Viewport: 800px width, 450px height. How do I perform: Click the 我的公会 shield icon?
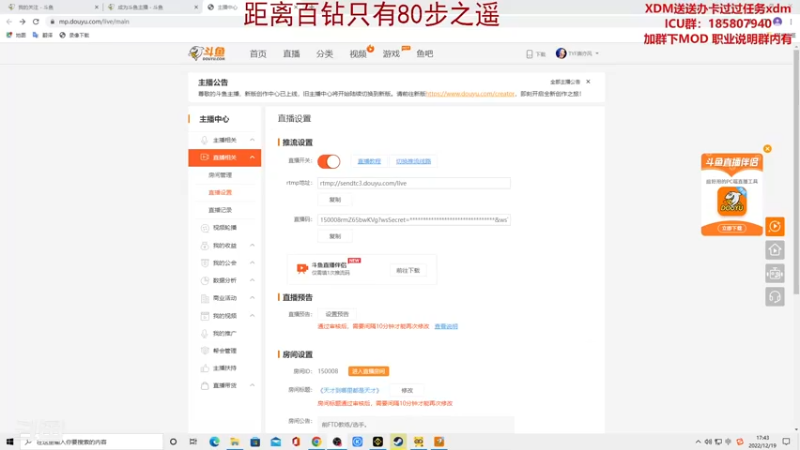click(205, 263)
